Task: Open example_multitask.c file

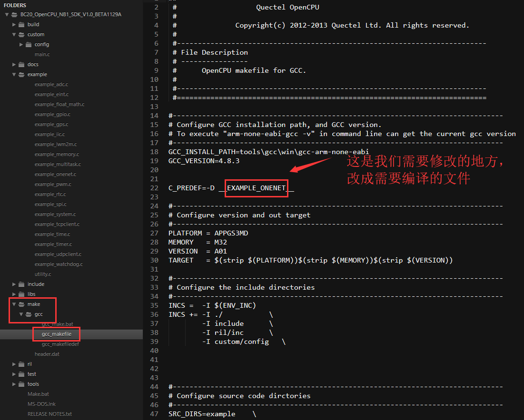Action: coord(58,164)
